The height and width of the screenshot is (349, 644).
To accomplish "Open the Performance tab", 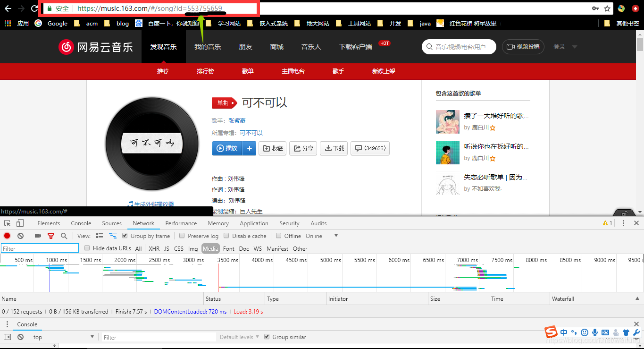I will pyautogui.click(x=181, y=223).
